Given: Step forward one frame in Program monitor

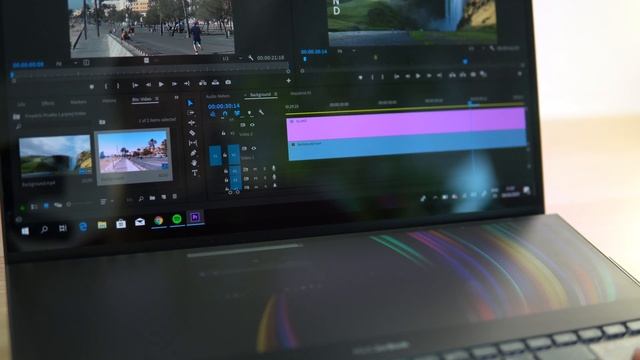Looking at the screenshot, I should (x=429, y=76).
